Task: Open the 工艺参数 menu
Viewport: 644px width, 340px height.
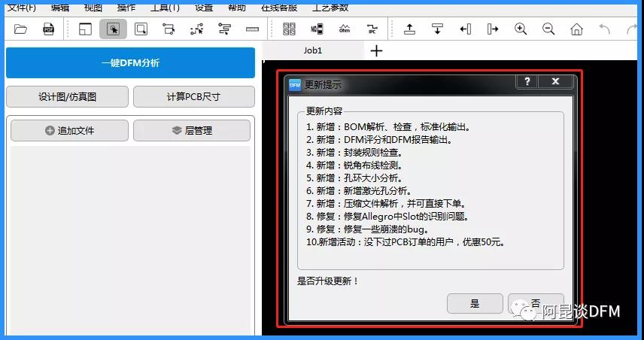Action: tap(330, 8)
